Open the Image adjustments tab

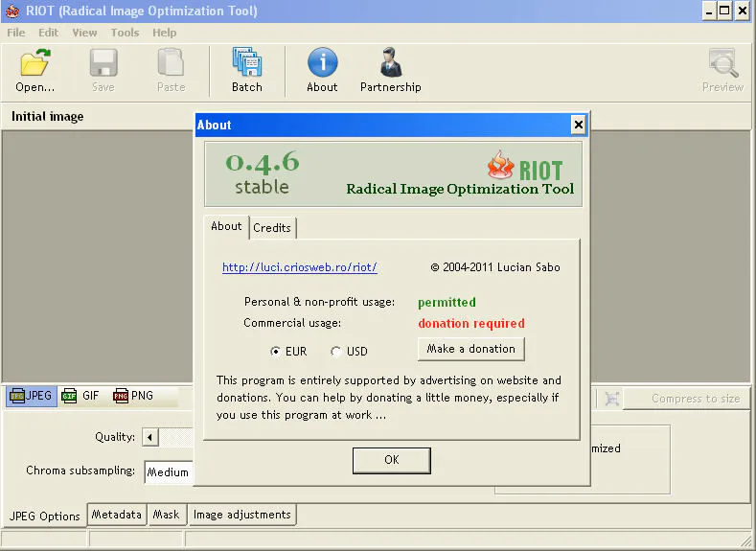242,515
